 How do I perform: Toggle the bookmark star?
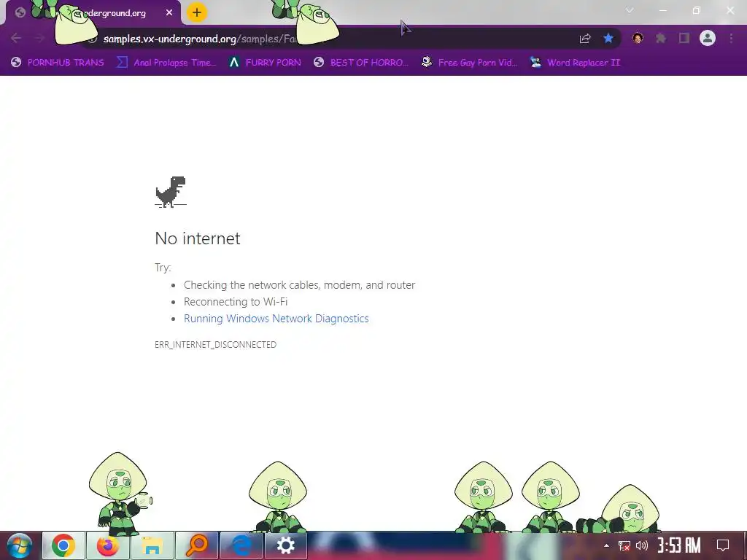tap(608, 38)
